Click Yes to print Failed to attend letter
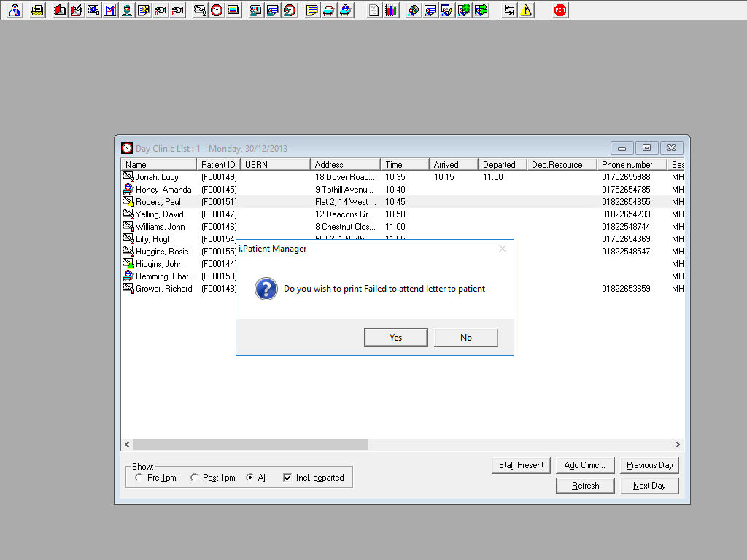The image size is (747, 560). tap(396, 337)
